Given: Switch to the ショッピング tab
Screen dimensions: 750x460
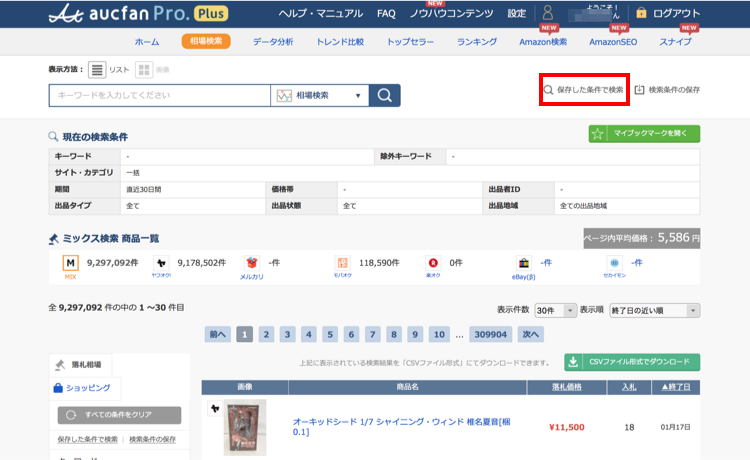Looking at the screenshot, I should [85, 388].
